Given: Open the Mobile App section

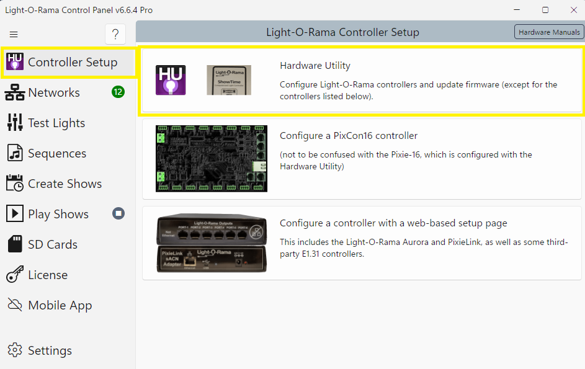Looking at the screenshot, I should 60,306.
